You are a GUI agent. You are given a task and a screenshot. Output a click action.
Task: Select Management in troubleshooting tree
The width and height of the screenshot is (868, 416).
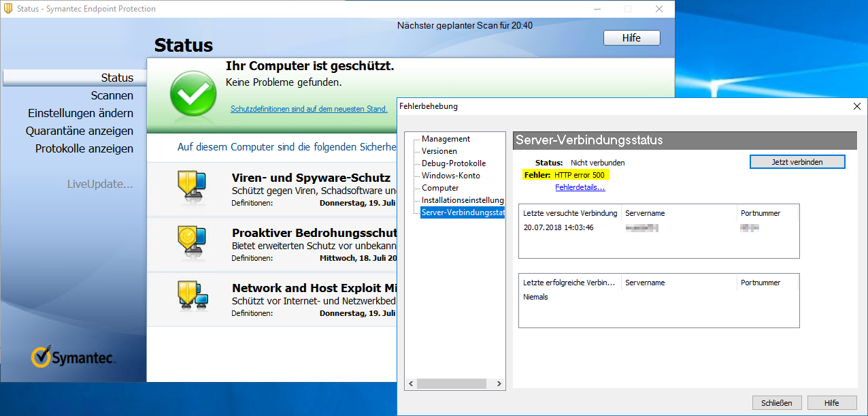pos(446,139)
